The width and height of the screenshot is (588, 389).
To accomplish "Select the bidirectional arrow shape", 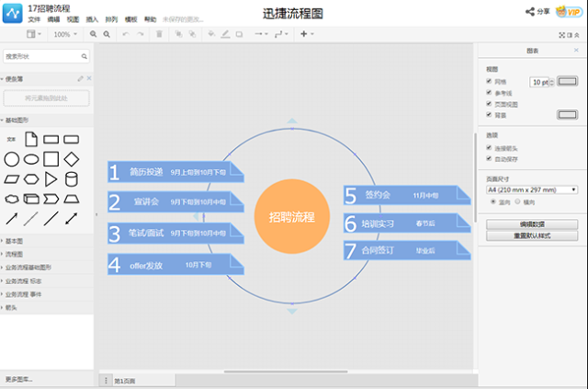I will point(72,219).
